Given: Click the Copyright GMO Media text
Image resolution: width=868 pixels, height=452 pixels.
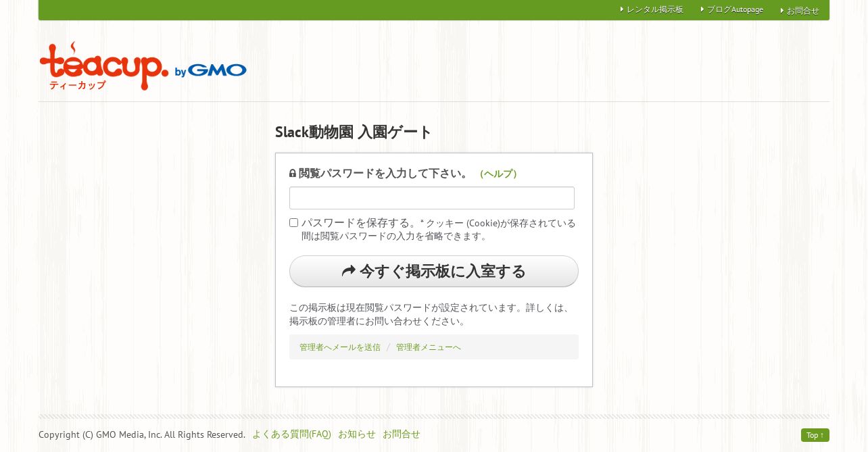Looking at the screenshot, I should click(x=142, y=434).
